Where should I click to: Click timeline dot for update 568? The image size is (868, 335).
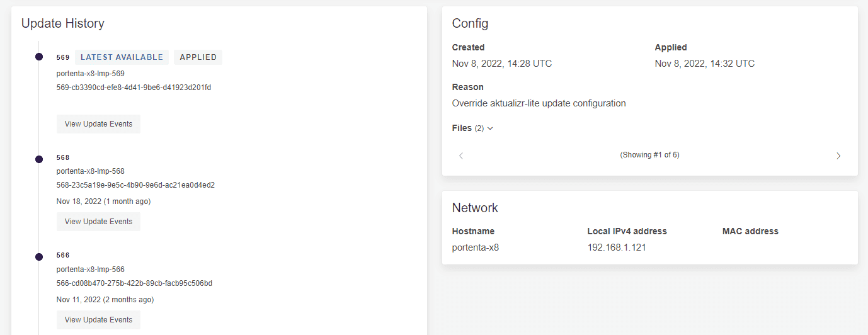tap(39, 158)
